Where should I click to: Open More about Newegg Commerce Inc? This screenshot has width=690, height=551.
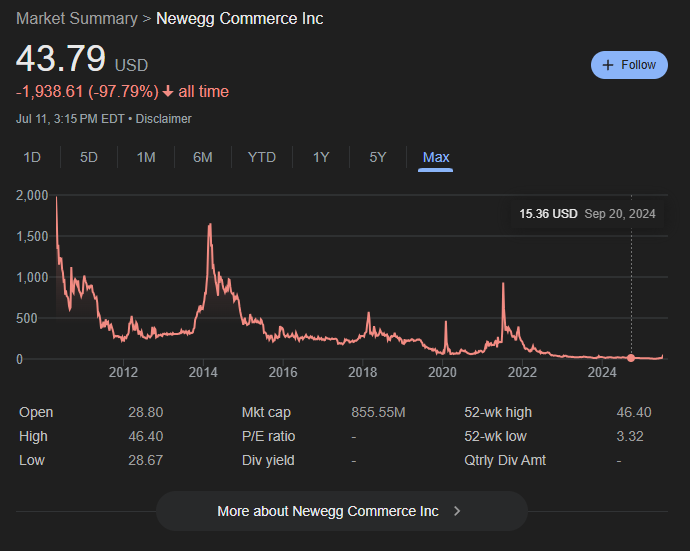pos(342,511)
